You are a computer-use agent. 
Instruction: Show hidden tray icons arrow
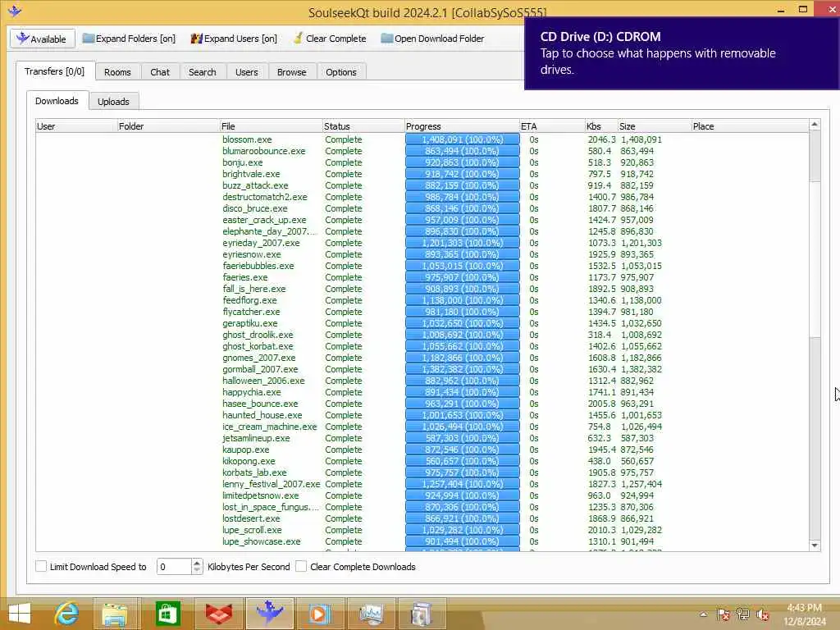(703, 614)
